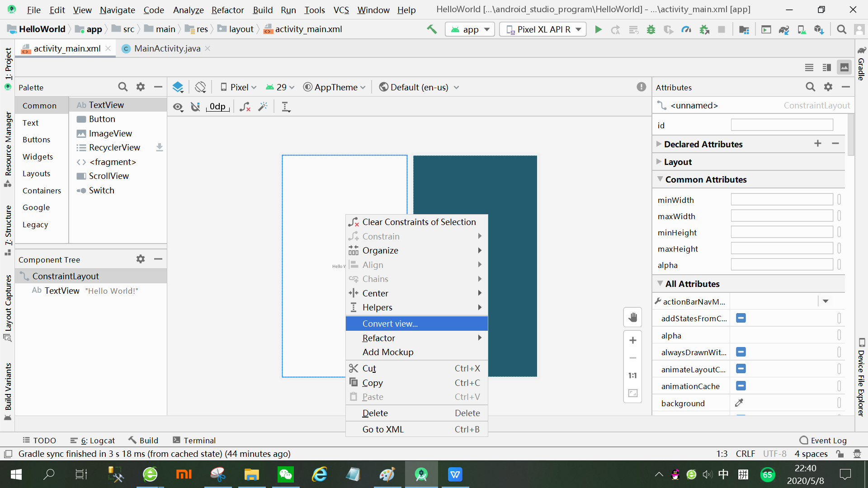Open the Select Design Surface layers icon
The height and width of the screenshot is (488, 868).
click(x=178, y=87)
